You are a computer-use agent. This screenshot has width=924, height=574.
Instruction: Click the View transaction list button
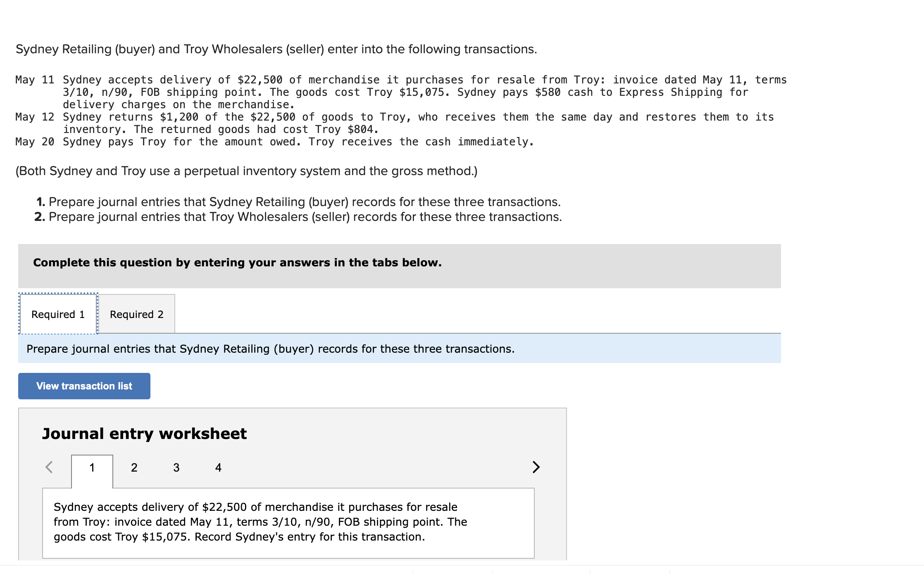point(84,386)
